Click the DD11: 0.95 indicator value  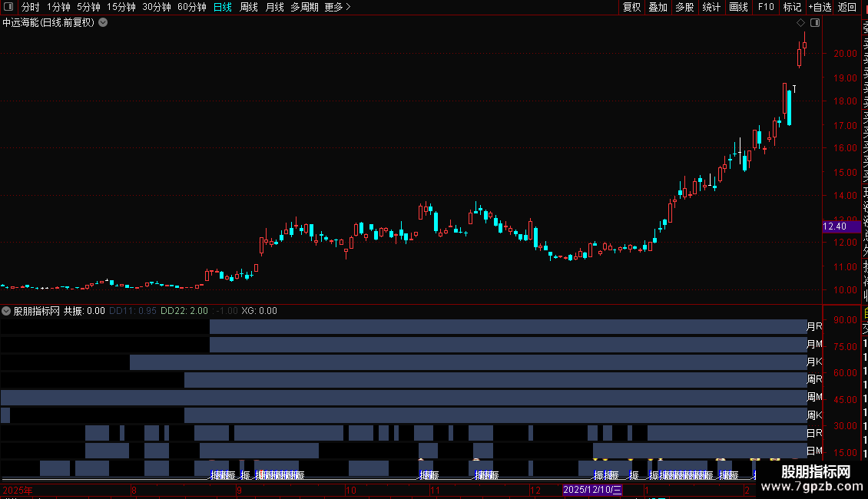click(x=133, y=311)
